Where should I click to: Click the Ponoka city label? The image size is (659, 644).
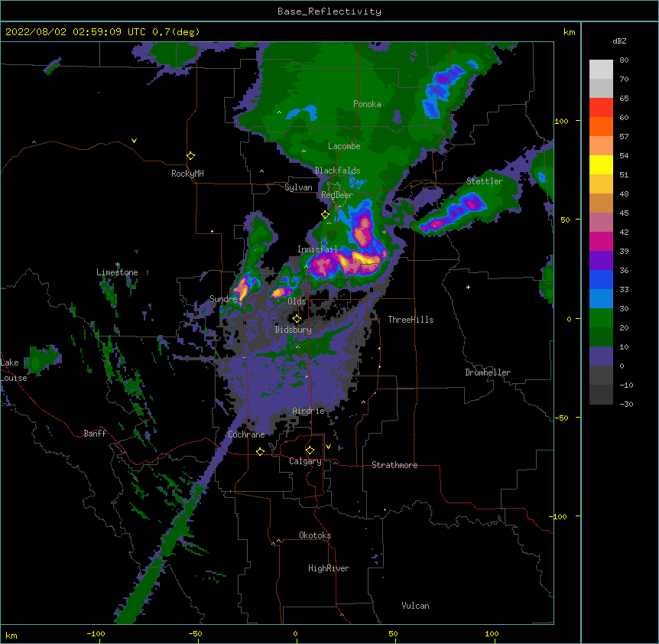coord(367,104)
